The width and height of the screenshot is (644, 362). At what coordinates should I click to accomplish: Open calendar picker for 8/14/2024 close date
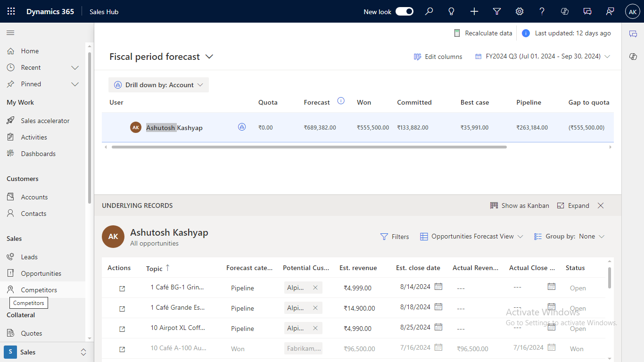438,287
